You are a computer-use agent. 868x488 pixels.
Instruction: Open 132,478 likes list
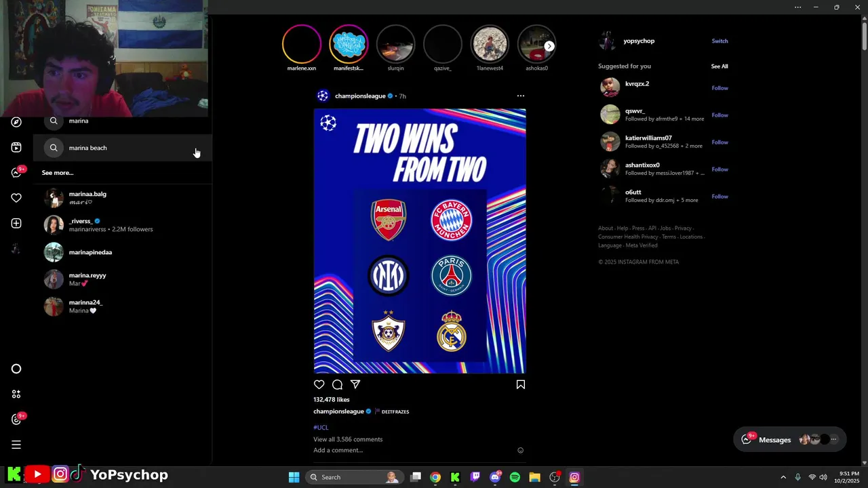coord(332,400)
